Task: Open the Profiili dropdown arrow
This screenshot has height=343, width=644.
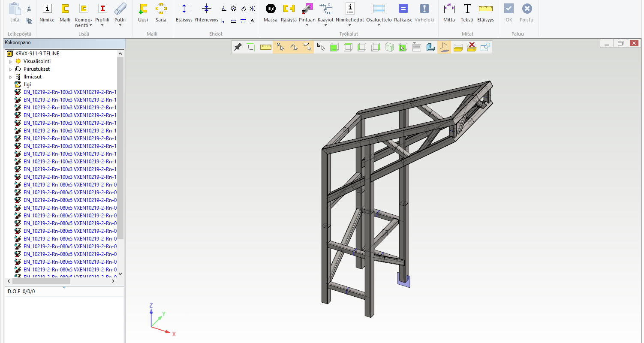Action: (102, 25)
